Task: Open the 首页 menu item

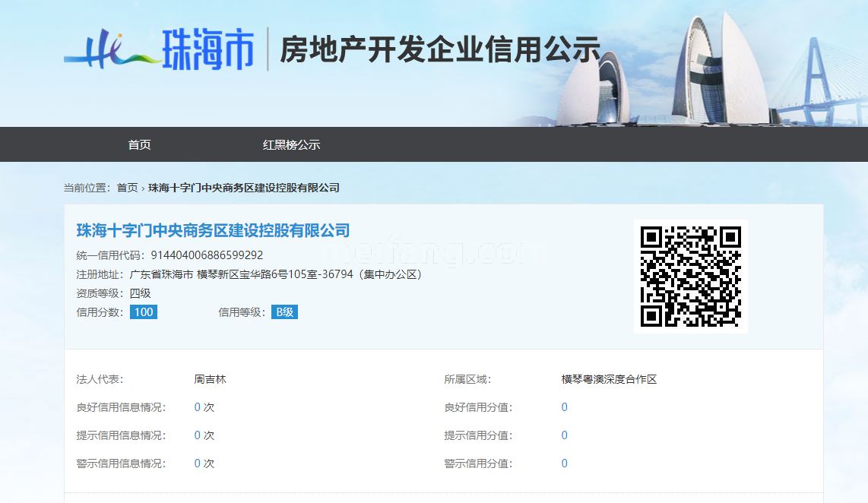Action: [141, 144]
